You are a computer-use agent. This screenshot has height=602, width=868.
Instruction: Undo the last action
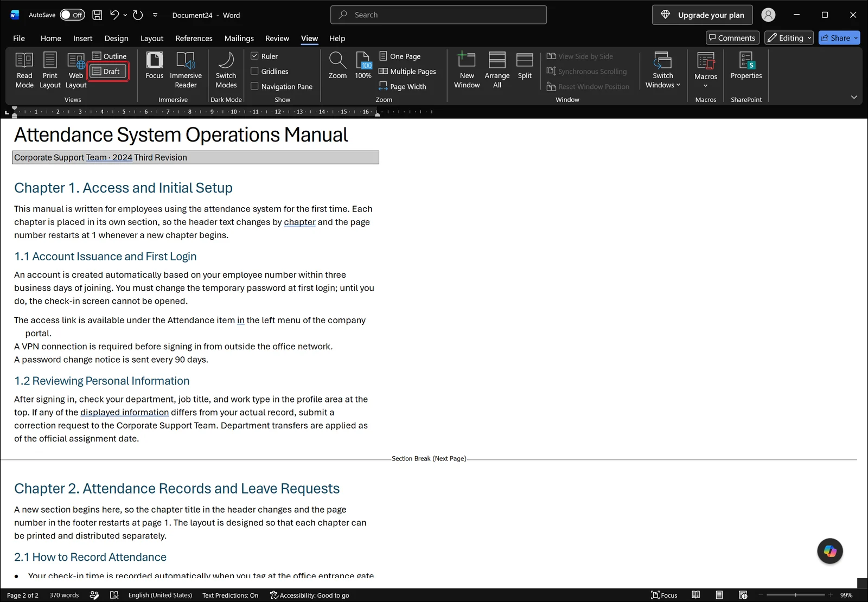(114, 15)
